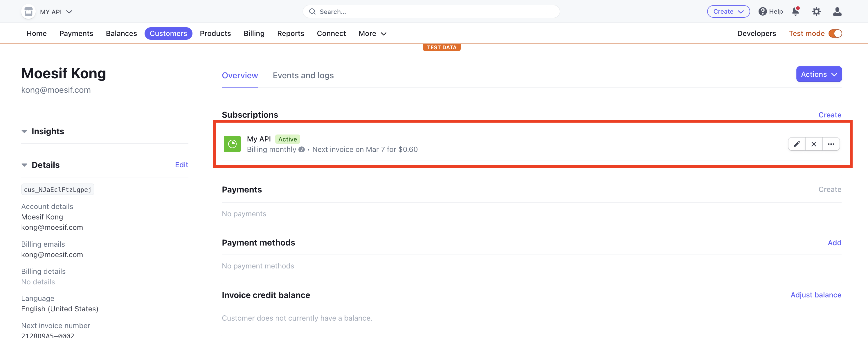Add a payment method via Add link
Screen dimensions: 868x338
pos(834,243)
